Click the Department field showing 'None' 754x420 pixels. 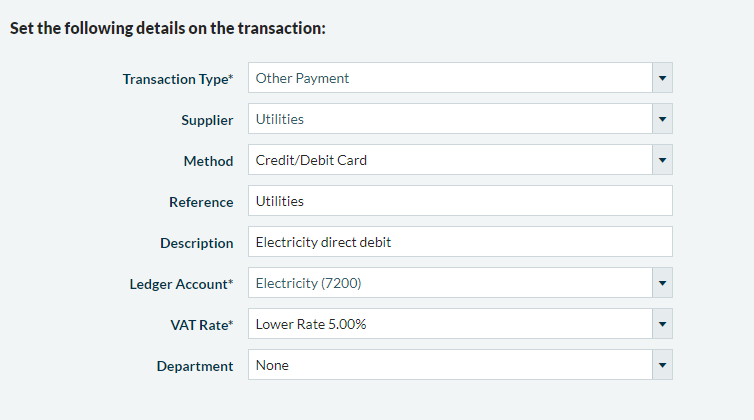449,365
